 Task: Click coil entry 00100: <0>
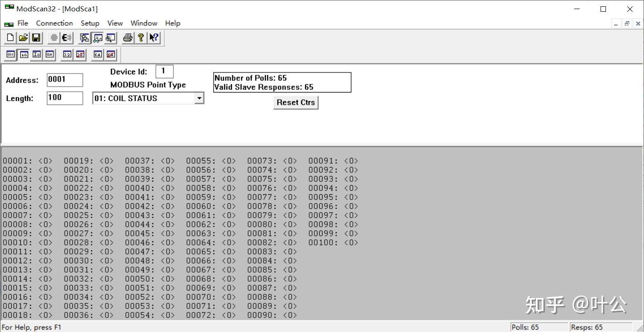tap(333, 243)
